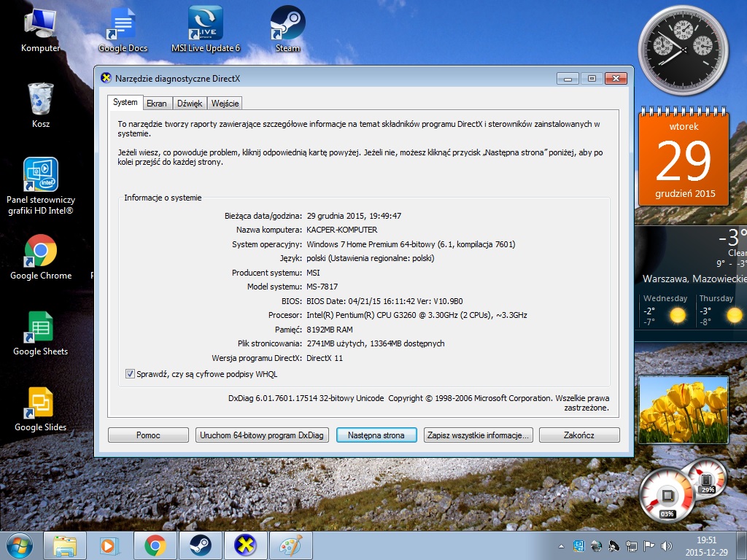Viewport: 747px width, 560px height.
Task: Open the Kosz recycle bin icon
Action: pyautogui.click(x=41, y=106)
